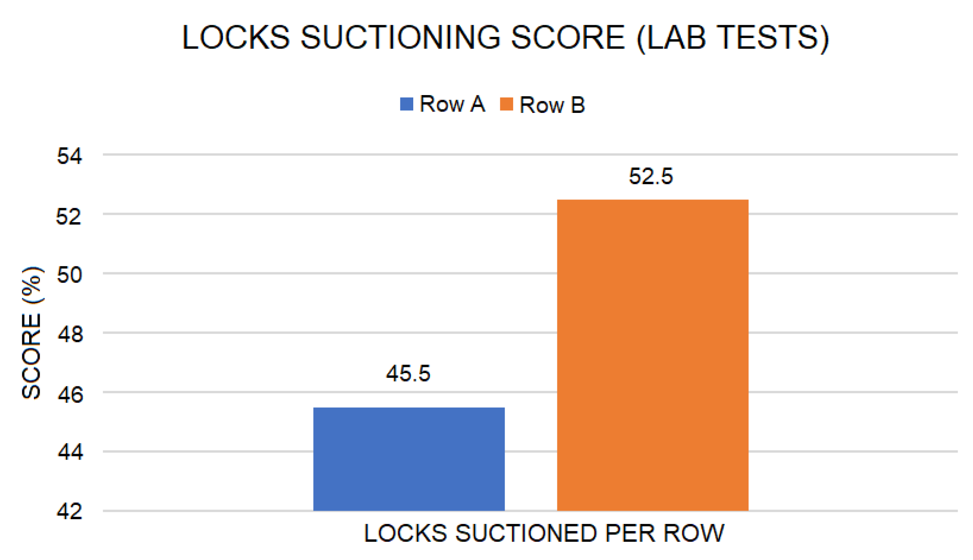973x560 pixels.
Task: Click the chart title text
Action: [x=505, y=38]
